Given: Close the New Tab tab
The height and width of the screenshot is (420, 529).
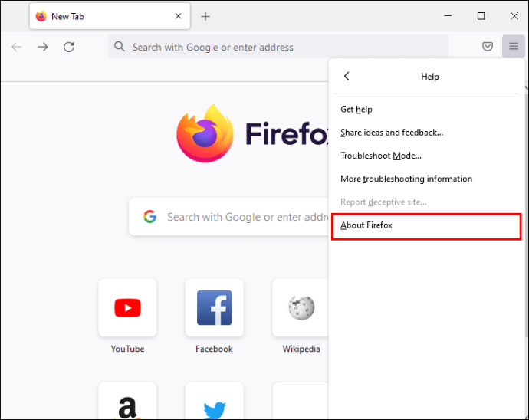Looking at the screenshot, I should click(x=178, y=16).
